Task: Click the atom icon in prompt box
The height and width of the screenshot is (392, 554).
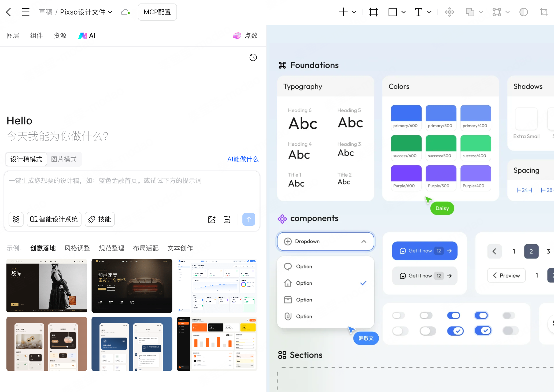Action: pos(16,219)
